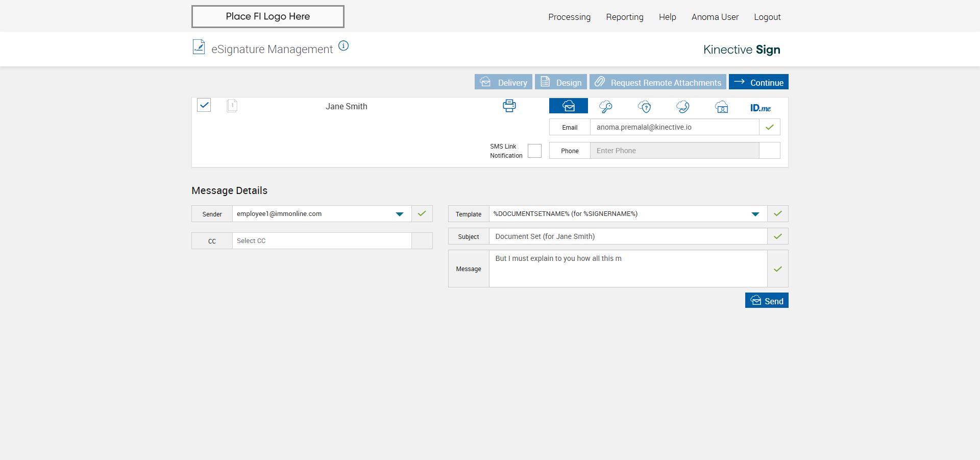The image size is (980, 460).
Task: Select the cloud shield question icon
Action: click(645, 107)
